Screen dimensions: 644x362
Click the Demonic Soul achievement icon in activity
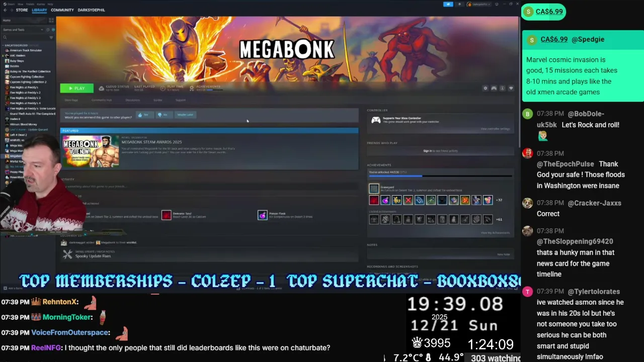tap(167, 215)
